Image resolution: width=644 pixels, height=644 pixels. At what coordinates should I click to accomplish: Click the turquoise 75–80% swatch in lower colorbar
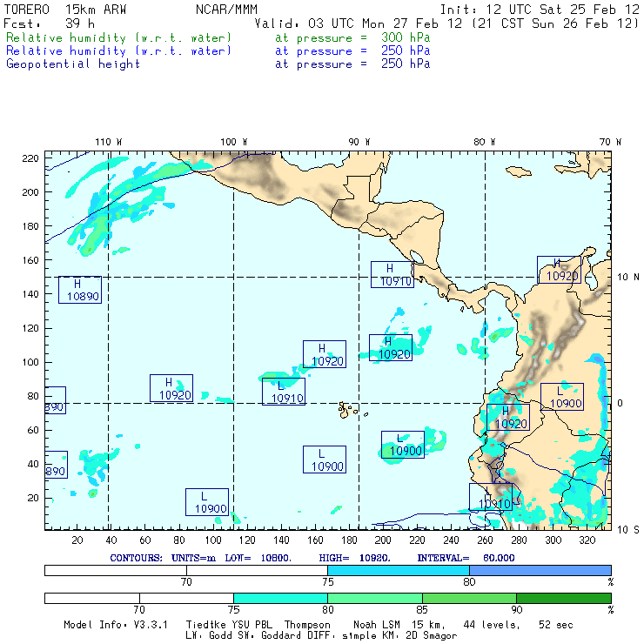point(280,598)
